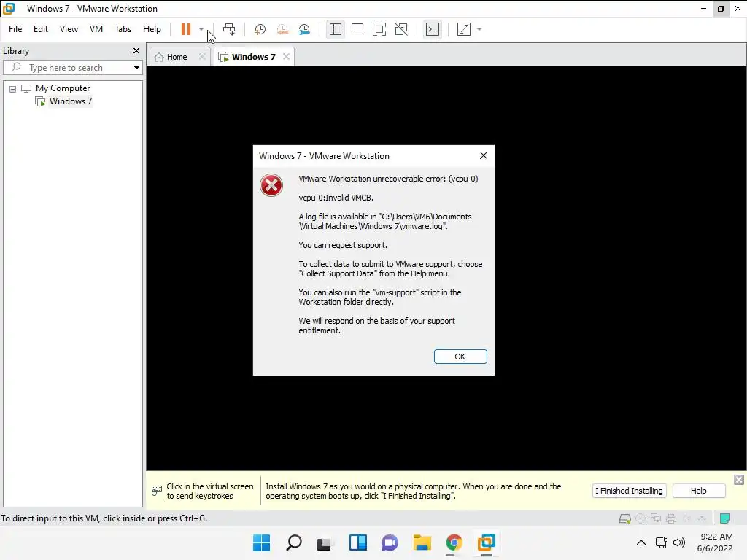
Task: Click the network adapter status icon
Action: [x=656, y=519]
